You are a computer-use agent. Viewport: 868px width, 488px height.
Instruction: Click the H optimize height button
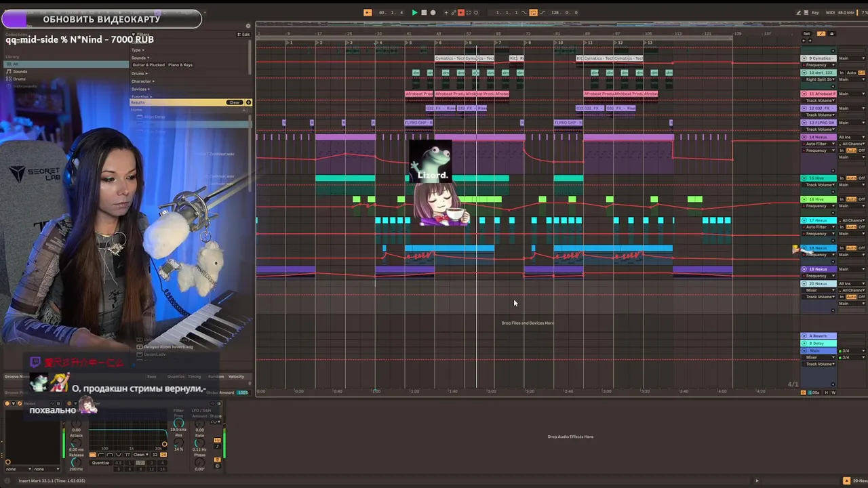click(x=826, y=392)
